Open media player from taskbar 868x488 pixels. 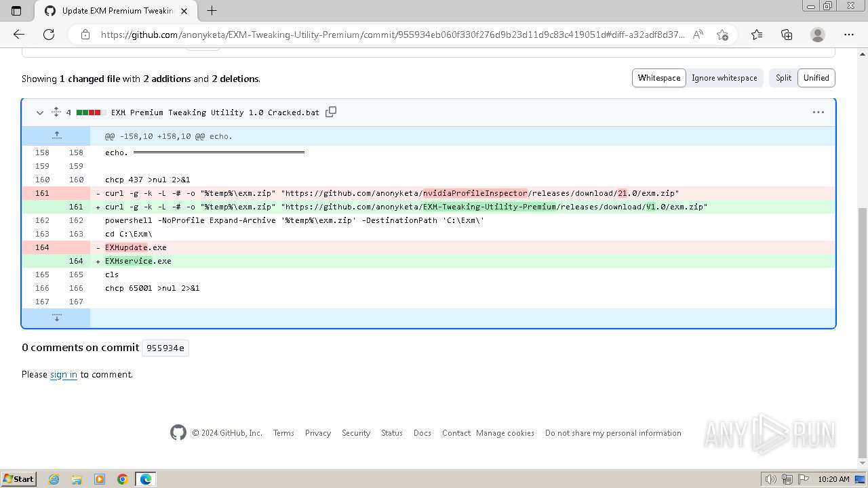coord(100,479)
